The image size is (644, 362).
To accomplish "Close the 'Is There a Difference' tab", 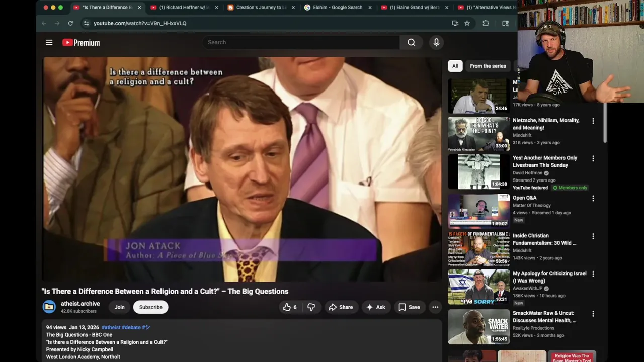I will click(139, 8).
